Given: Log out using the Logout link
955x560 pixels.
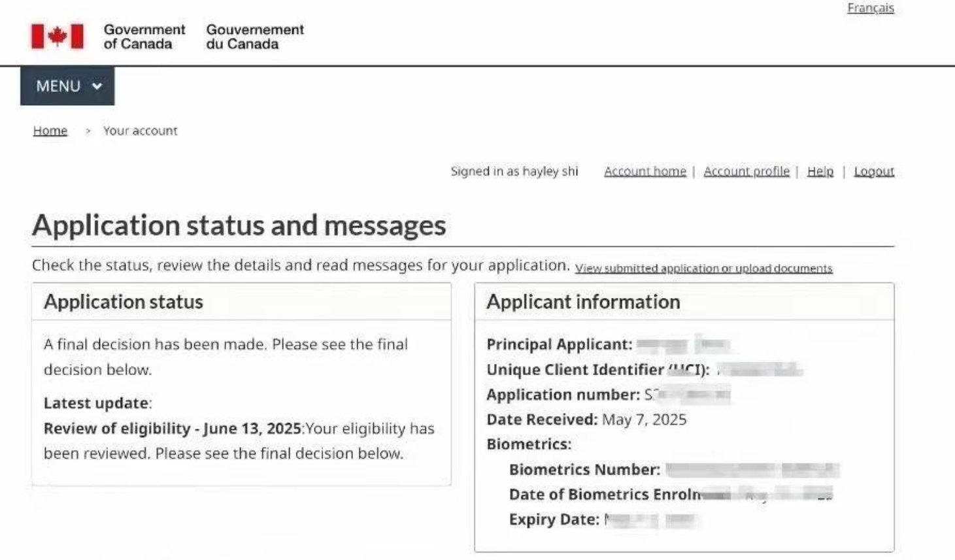Looking at the screenshot, I should [874, 171].
